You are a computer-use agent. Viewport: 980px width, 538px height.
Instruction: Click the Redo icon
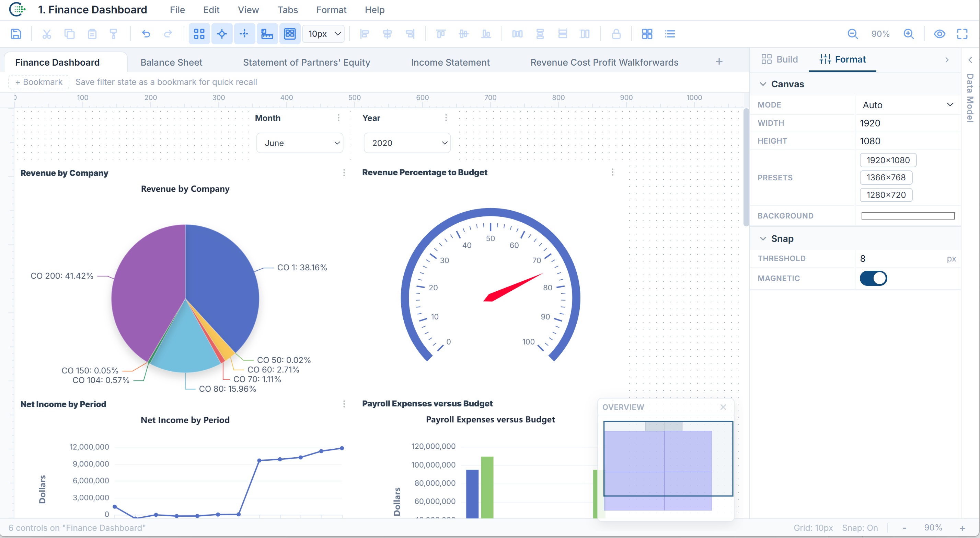(169, 34)
